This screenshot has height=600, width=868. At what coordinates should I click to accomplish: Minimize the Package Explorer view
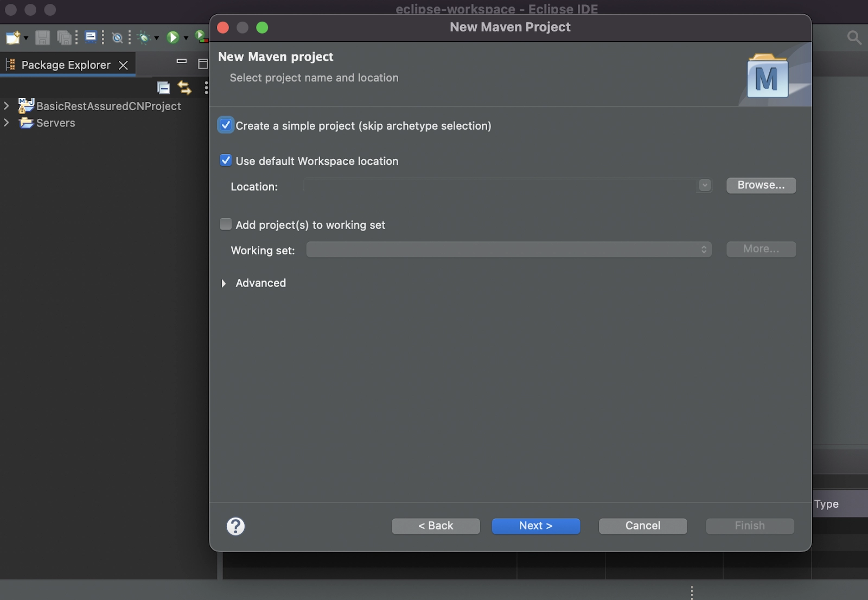tap(182, 61)
